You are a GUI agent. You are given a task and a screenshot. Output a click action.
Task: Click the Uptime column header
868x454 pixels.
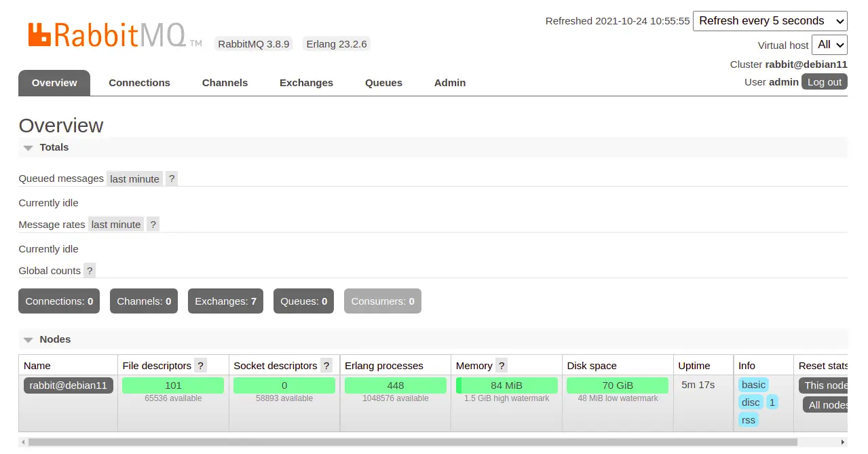coord(694,365)
